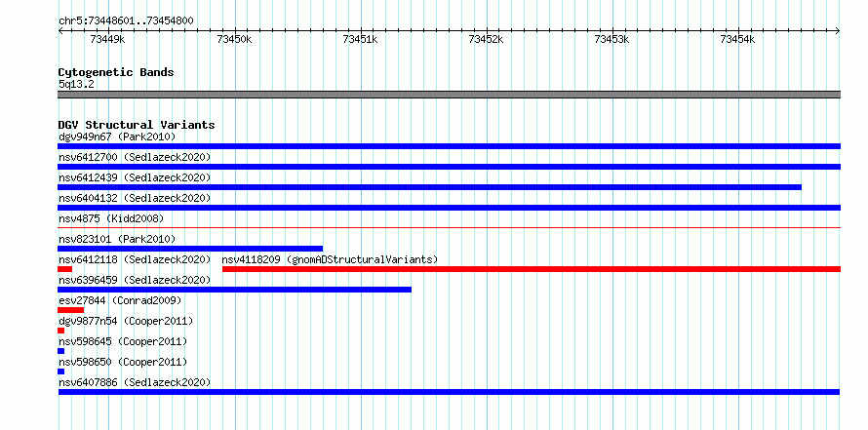Open nsv4118209 (gnomADStructuralVariants) label
The image size is (868, 430).
(330, 259)
